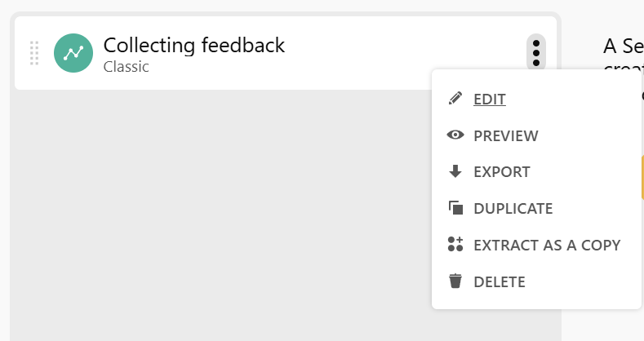The image size is (644, 341).
Task: Click the partially visible text at top right
Action: 623,47
